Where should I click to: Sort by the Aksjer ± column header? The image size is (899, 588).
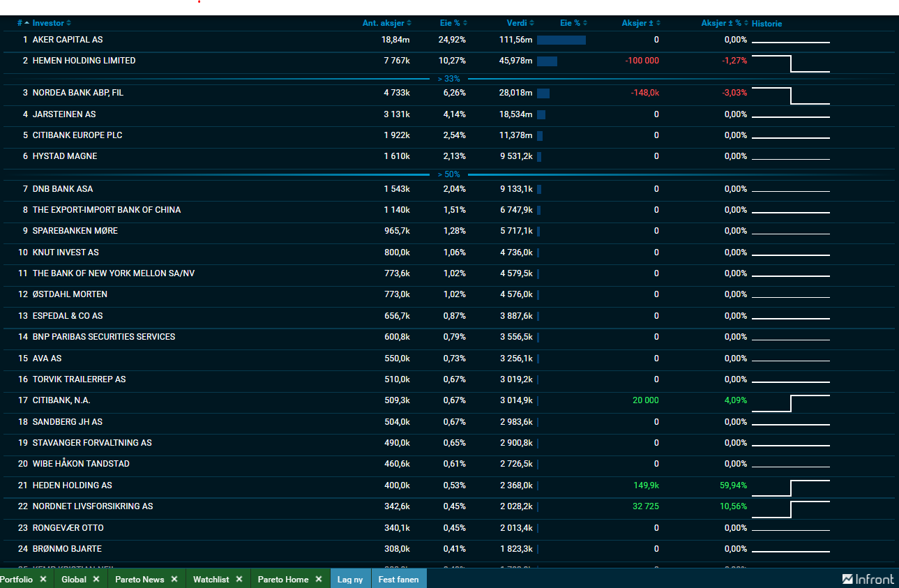(641, 23)
